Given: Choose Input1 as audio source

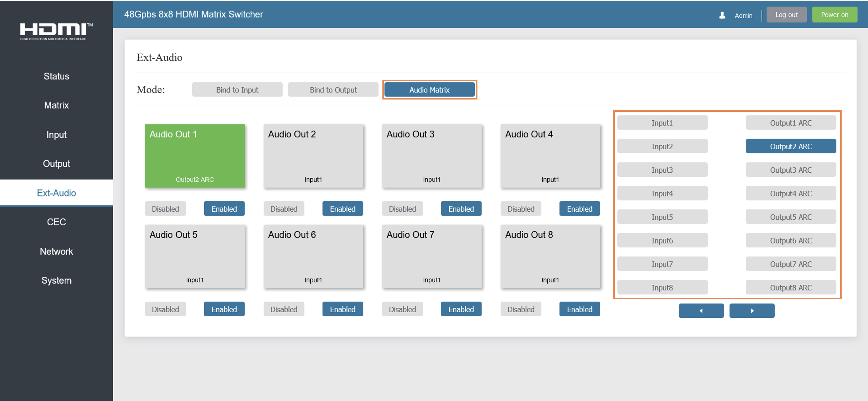Looking at the screenshot, I should coord(662,123).
